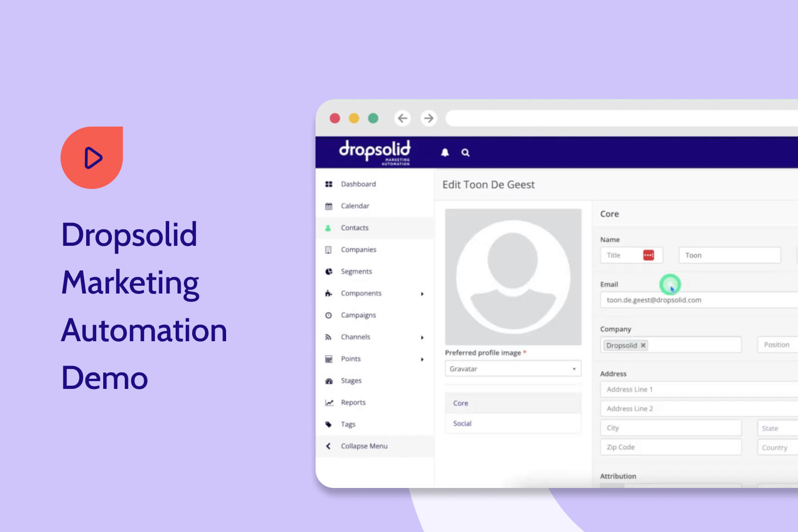Screen dimensions: 798x532
Task: Click the browser forward arrow
Action: click(428, 118)
